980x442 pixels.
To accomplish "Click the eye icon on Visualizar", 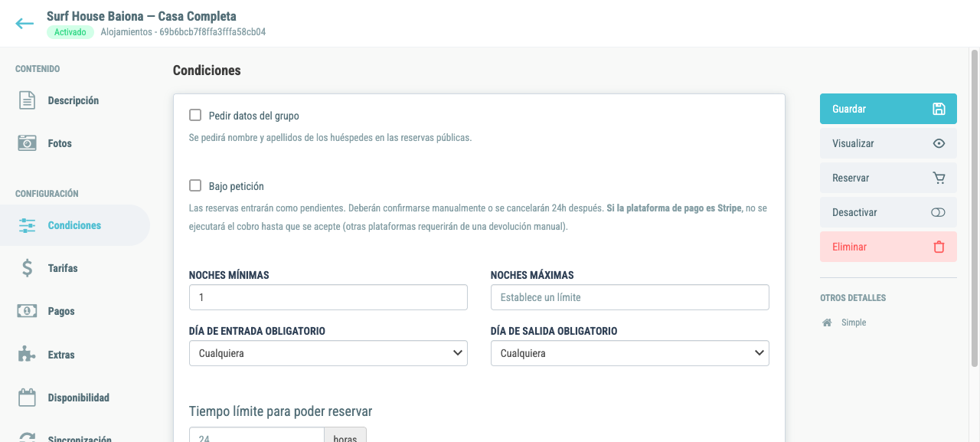I will click(x=939, y=143).
